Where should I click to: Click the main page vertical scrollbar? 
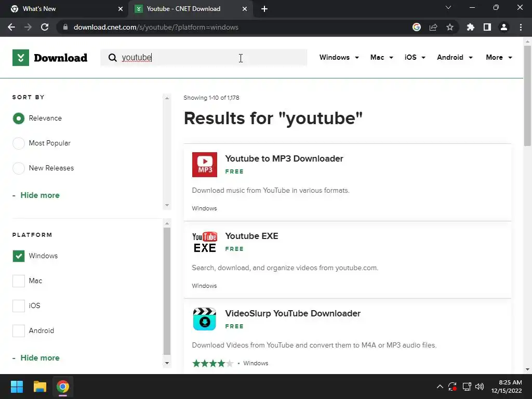527,96
